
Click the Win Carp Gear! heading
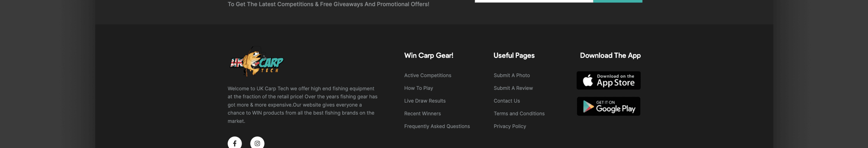click(x=429, y=56)
